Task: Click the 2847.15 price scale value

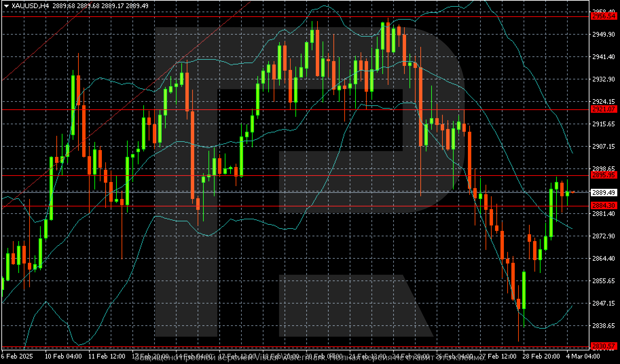Action: tap(603, 303)
